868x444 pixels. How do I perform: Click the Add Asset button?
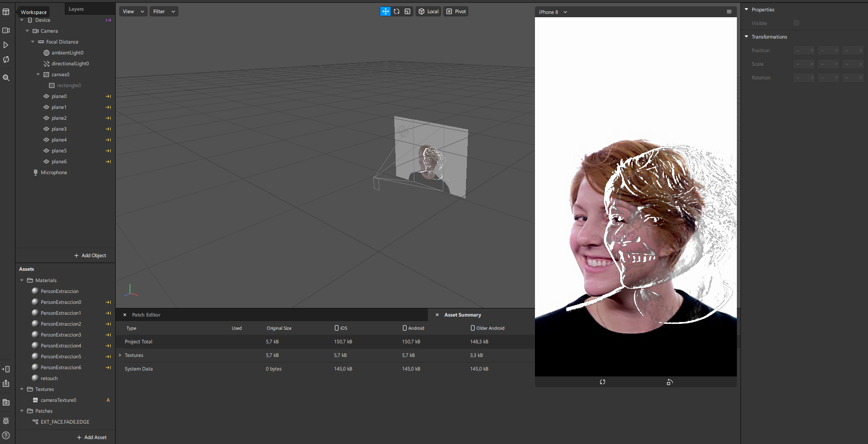click(x=92, y=438)
